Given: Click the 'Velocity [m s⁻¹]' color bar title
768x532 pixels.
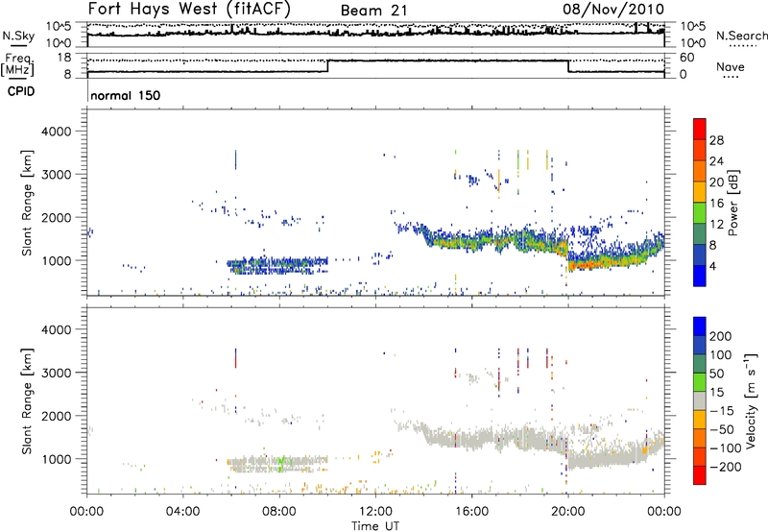Looking at the screenshot, I should [x=751, y=400].
